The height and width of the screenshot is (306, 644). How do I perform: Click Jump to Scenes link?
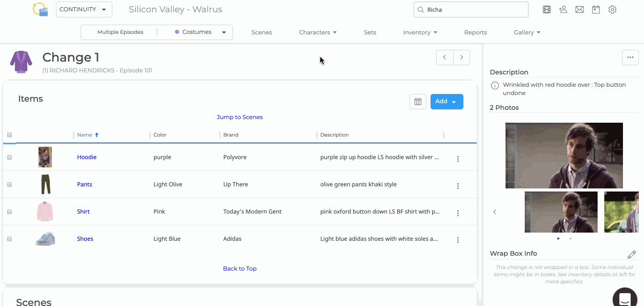240,117
